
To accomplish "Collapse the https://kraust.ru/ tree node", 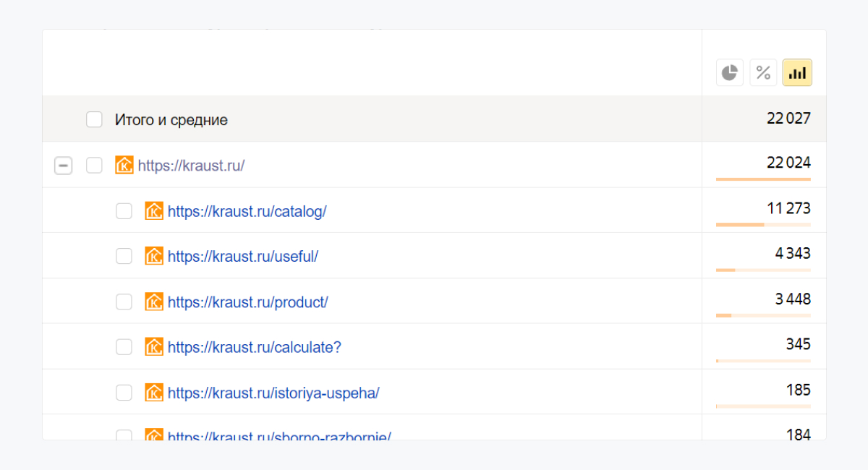I will coord(63,166).
